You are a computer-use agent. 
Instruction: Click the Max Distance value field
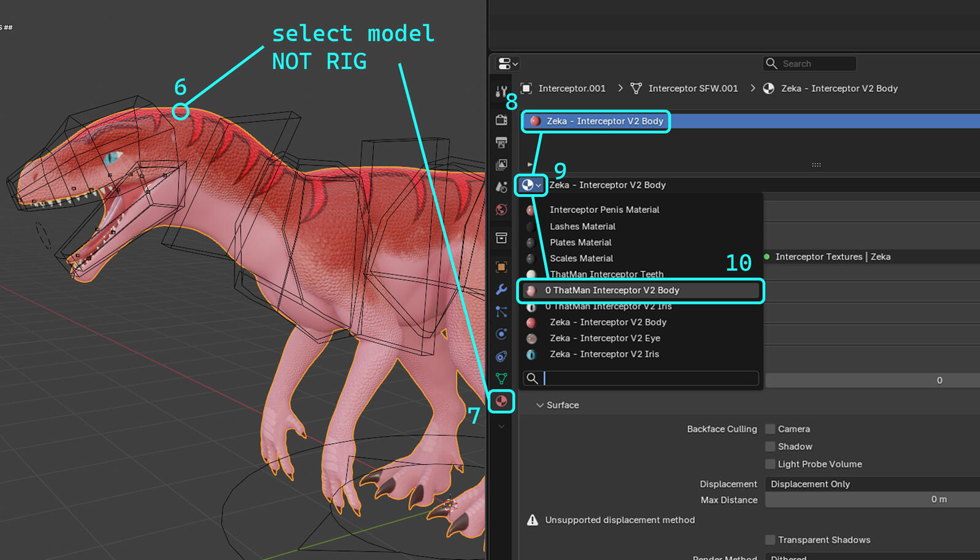pos(871,500)
